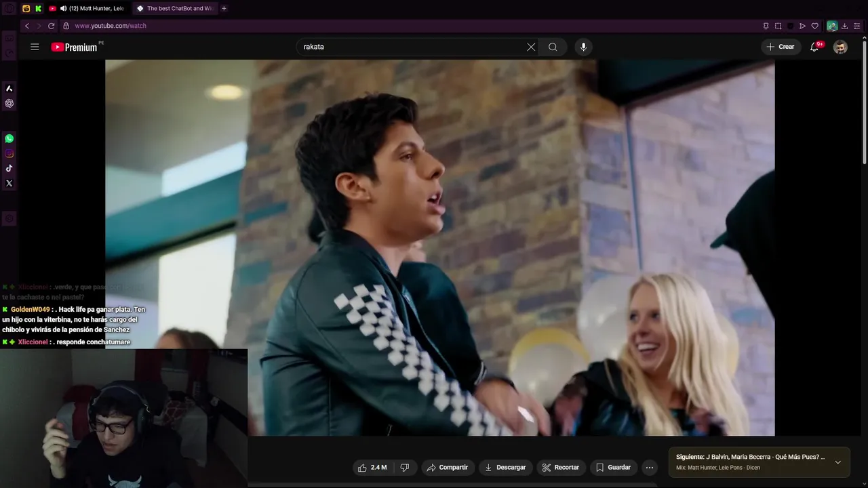Go forward to the next page
This screenshot has width=868, height=488.
coord(39,26)
